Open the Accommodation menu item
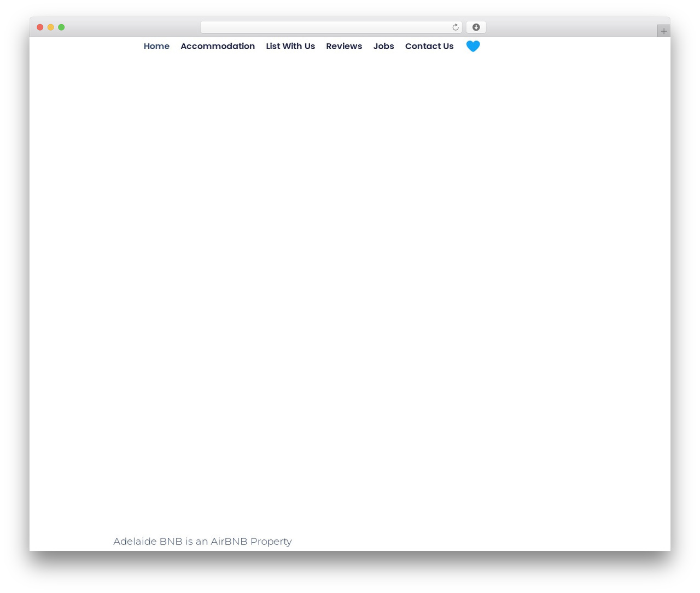700x593 pixels. [218, 46]
